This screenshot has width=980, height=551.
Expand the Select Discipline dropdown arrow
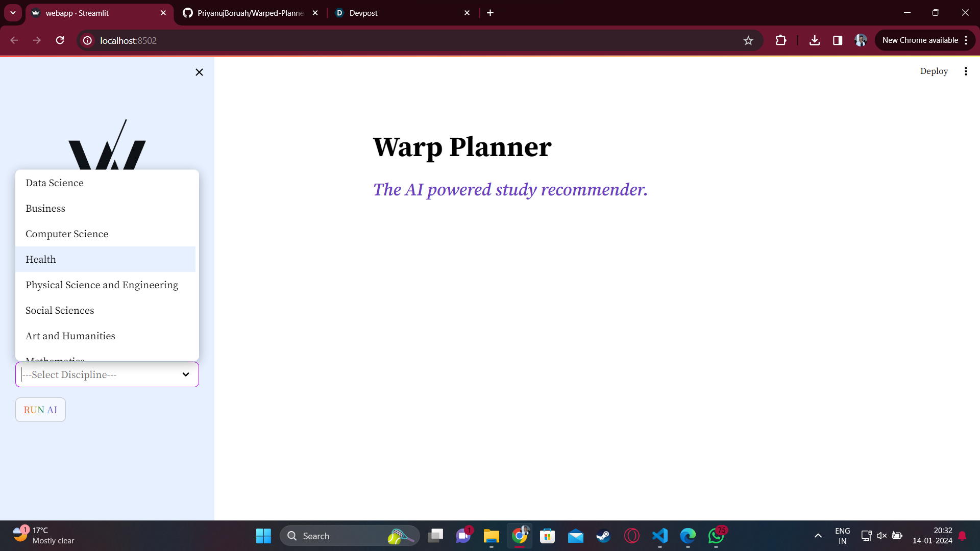pyautogui.click(x=186, y=374)
